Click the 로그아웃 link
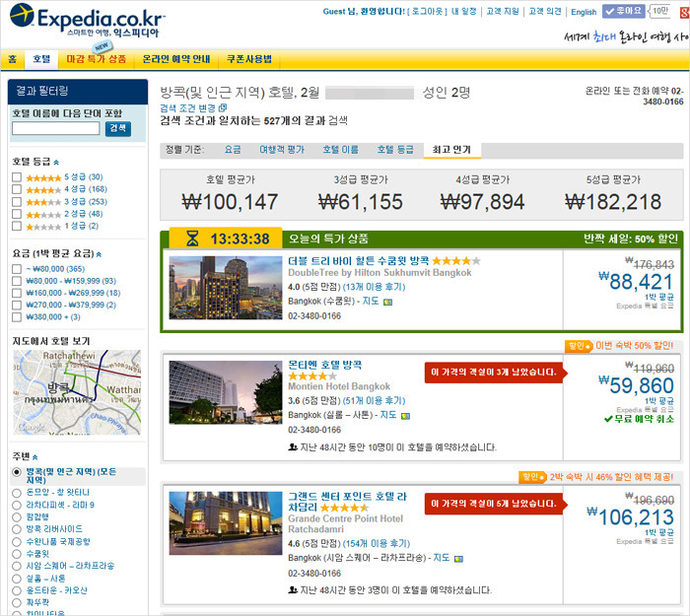Image resolution: width=690 pixels, height=616 pixels. (x=428, y=12)
